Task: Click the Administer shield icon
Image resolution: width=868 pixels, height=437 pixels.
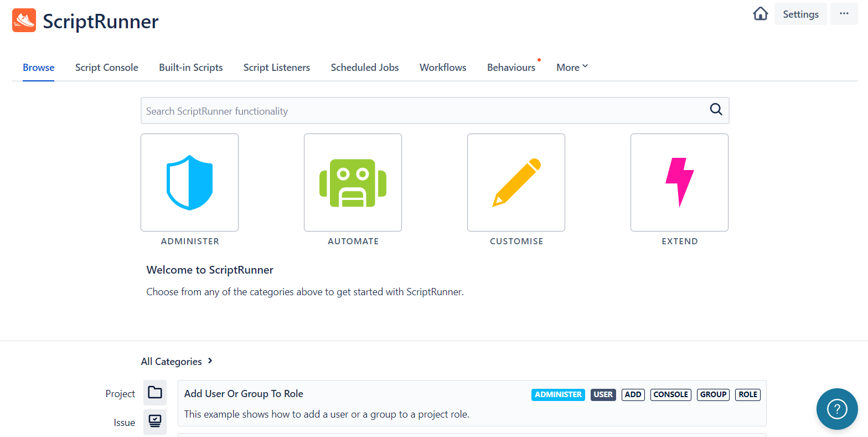Action: pyautogui.click(x=189, y=182)
